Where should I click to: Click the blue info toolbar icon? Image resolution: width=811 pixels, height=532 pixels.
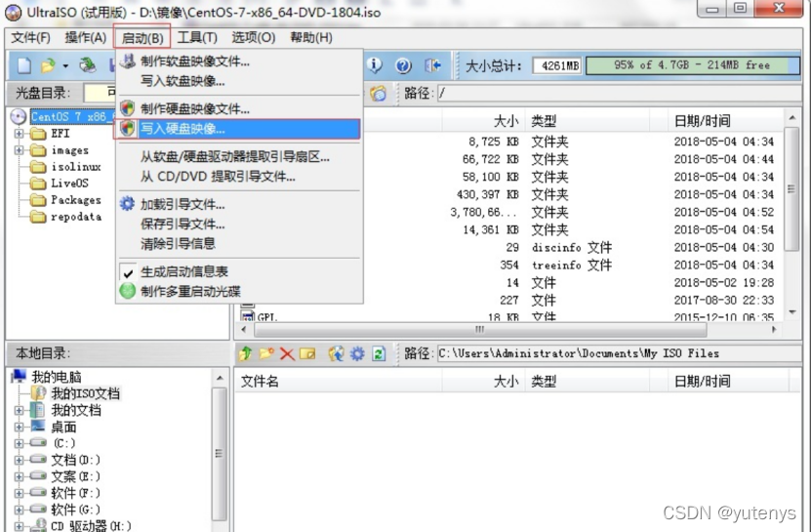tap(375, 65)
